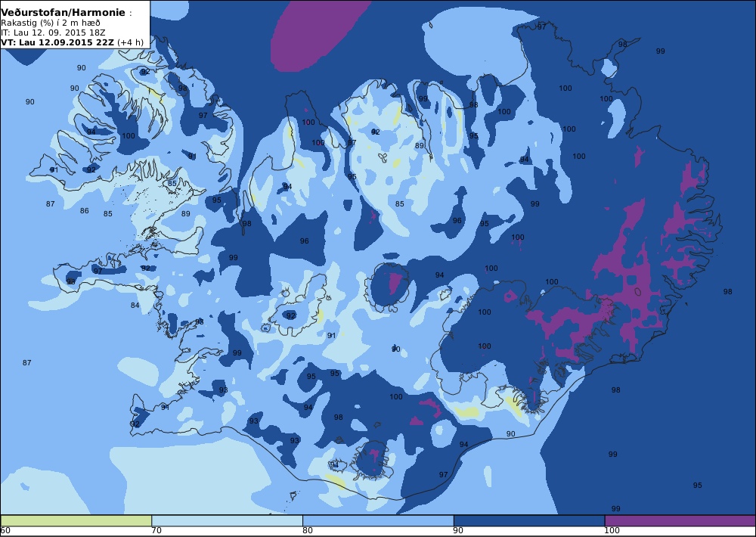Click the '70' label under the color bar

[156, 531]
